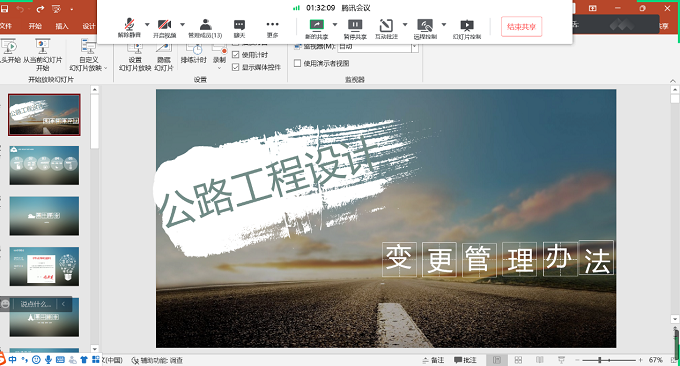Screen dimensions: 680x366
Task: Switch to the Insert ribbon tab
Action: click(x=62, y=26)
